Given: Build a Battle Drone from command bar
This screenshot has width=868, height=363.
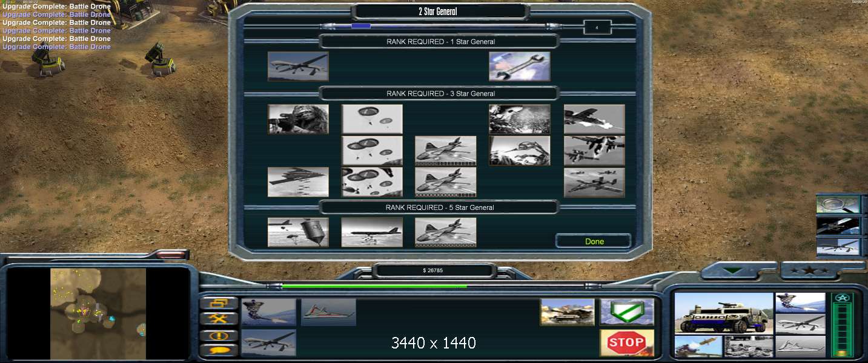Looking at the screenshot, I should 268,312.
